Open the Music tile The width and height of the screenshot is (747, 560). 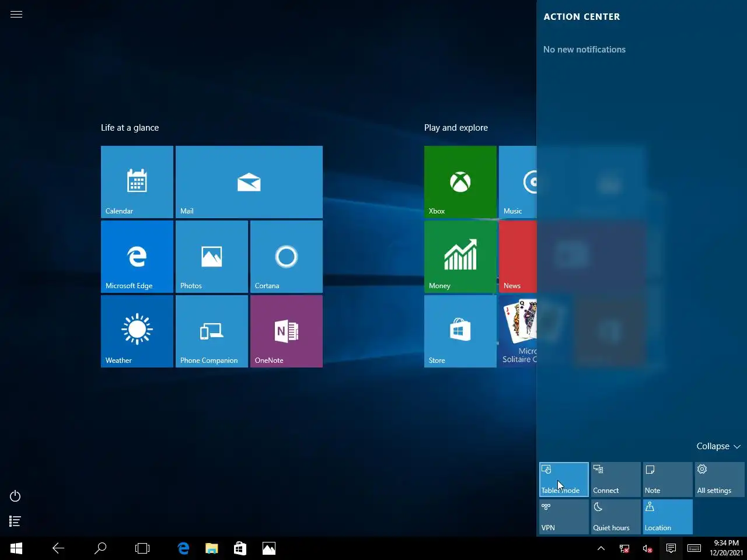coord(518,182)
